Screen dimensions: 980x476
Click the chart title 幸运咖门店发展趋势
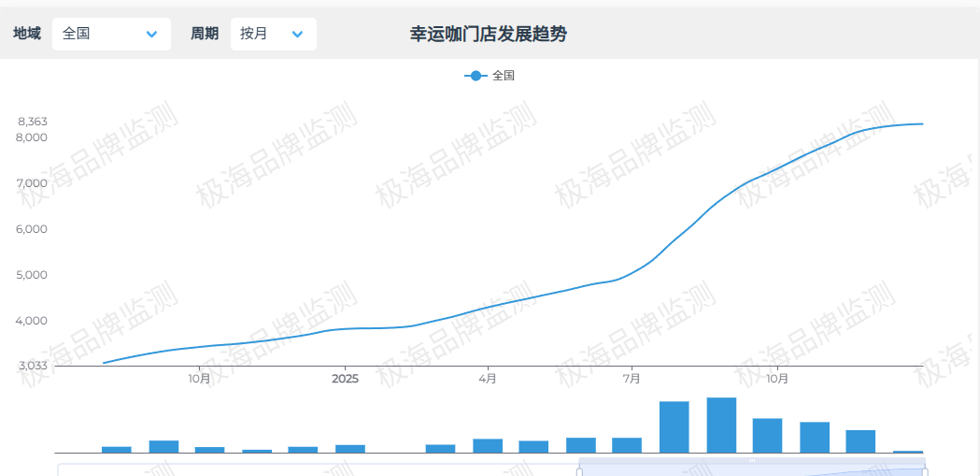(489, 35)
